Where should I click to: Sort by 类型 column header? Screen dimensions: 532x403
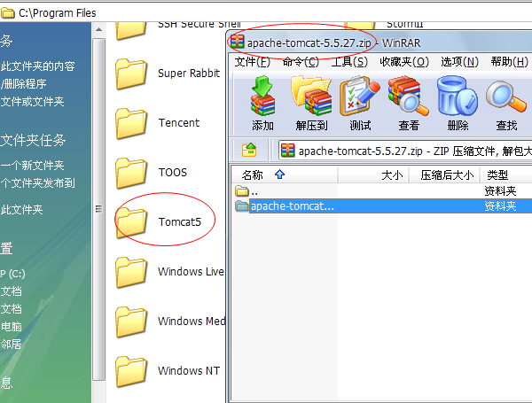(x=506, y=174)
